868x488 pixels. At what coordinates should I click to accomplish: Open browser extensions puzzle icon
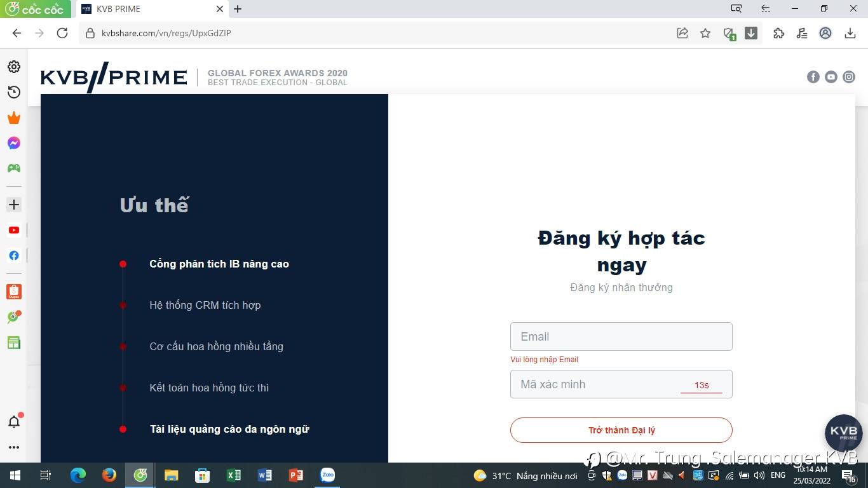[779, 33]
